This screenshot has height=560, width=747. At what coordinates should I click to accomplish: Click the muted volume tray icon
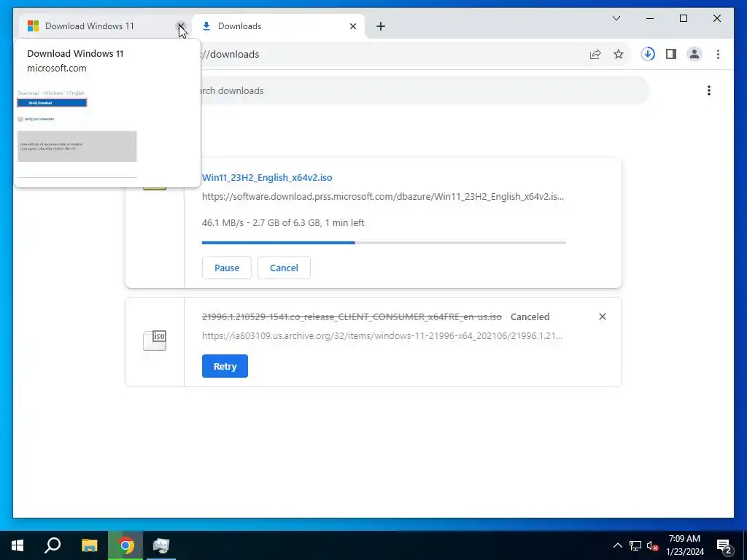pos(652,545)
